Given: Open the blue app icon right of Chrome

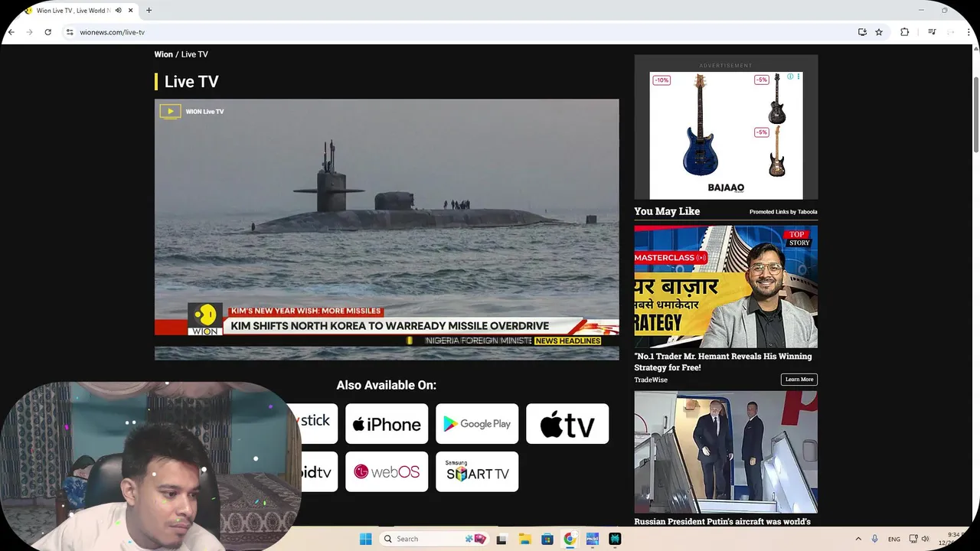Looking at the screenshot, I should pyautogui.click(x=592, y=539).
